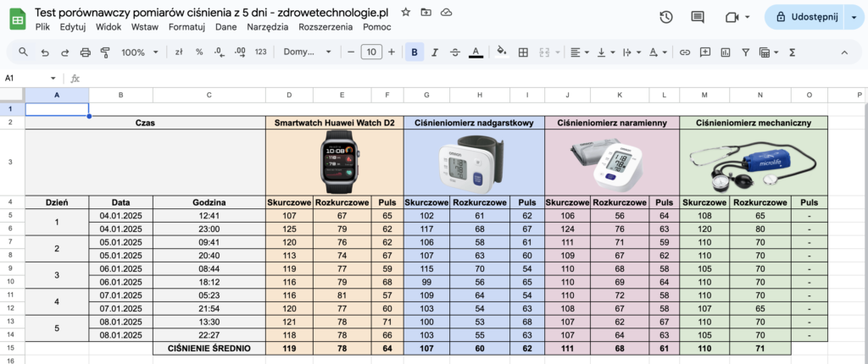Screen dimensions: 868x364
Task: Click the Undo arrow in toolbar
Action: pyautogui.click(x=45, y=52)
